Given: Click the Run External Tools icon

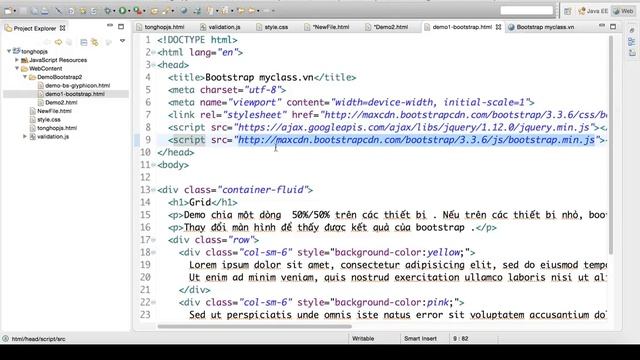Looking at the screenshot, I should pos(138,11).
